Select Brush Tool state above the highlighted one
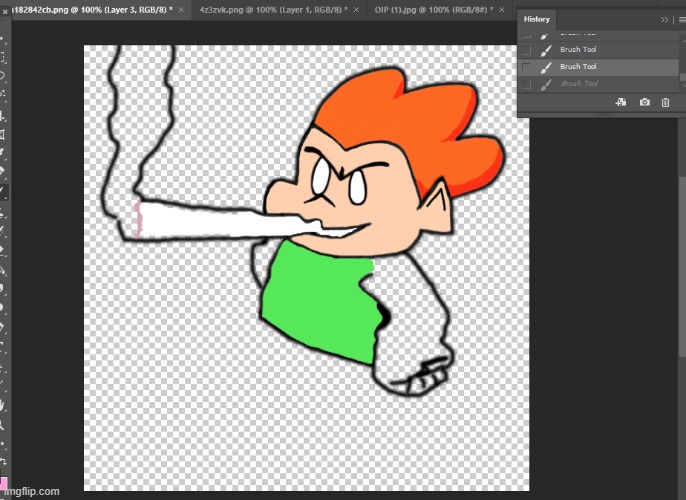The height and width of the screenshot is (500, 686). click(x=598, y=50)
